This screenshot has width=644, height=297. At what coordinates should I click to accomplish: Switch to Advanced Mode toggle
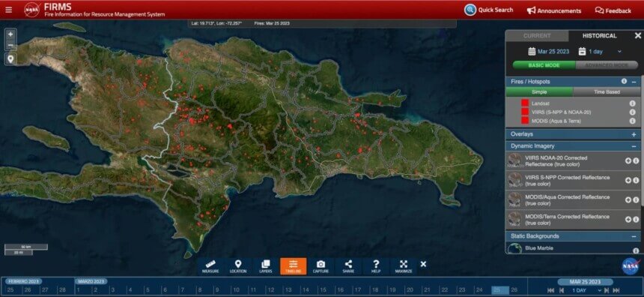coord(607,65)
